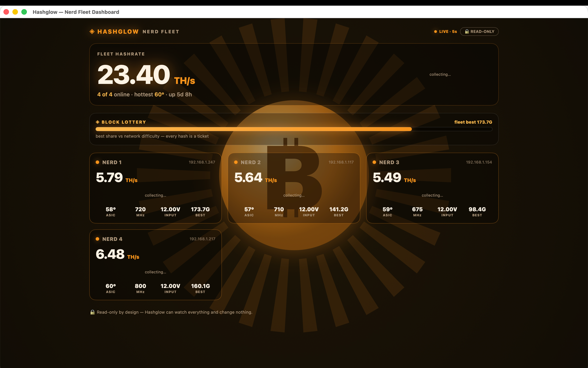This screenshot has height=368, width=588.
Task: Click the green fullscreen window button
Action: [24, 12]
